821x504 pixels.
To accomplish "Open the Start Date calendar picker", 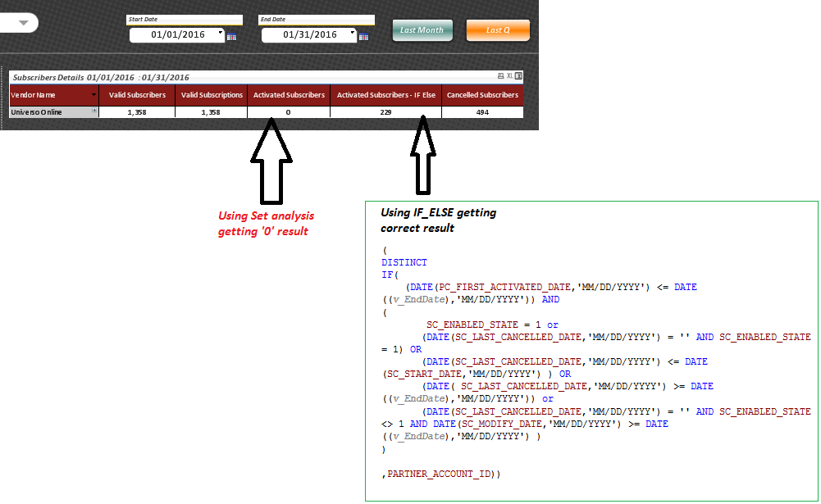I will pyautogui.click(x=231, y=37).
